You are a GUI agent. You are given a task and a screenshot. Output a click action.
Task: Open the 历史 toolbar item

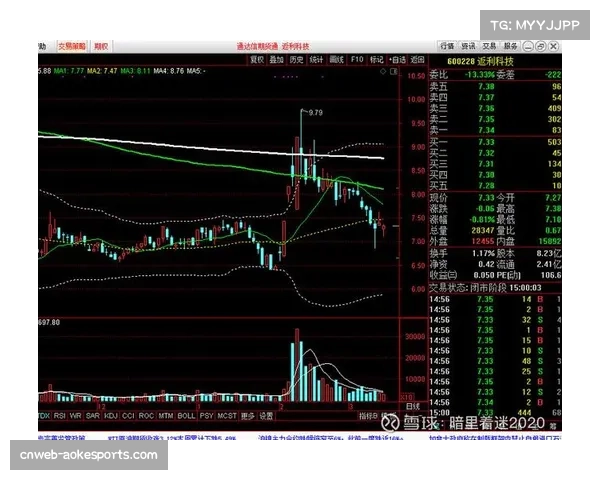tap(297, 59)
